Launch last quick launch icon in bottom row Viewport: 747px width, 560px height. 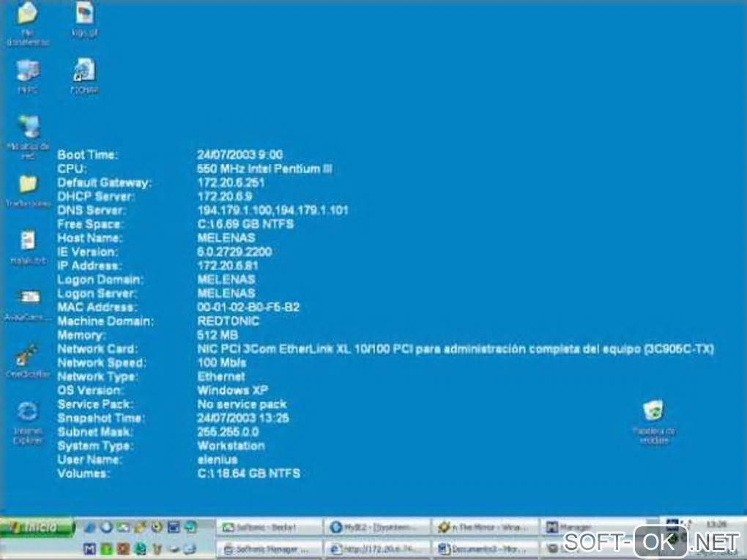point(190,549)
